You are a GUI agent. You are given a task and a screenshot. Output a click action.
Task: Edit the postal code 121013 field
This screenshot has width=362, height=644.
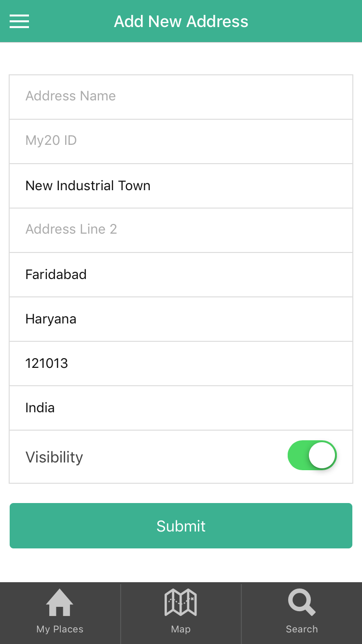(x=181, y=364)
